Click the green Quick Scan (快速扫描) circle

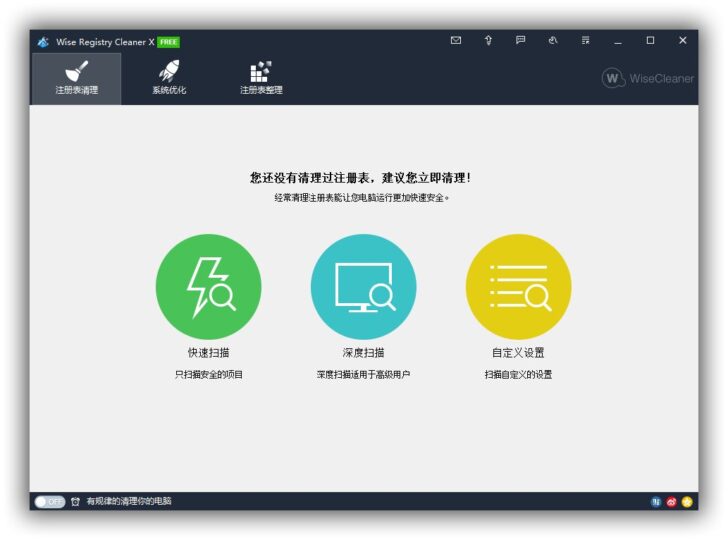[x=208, y=286]
